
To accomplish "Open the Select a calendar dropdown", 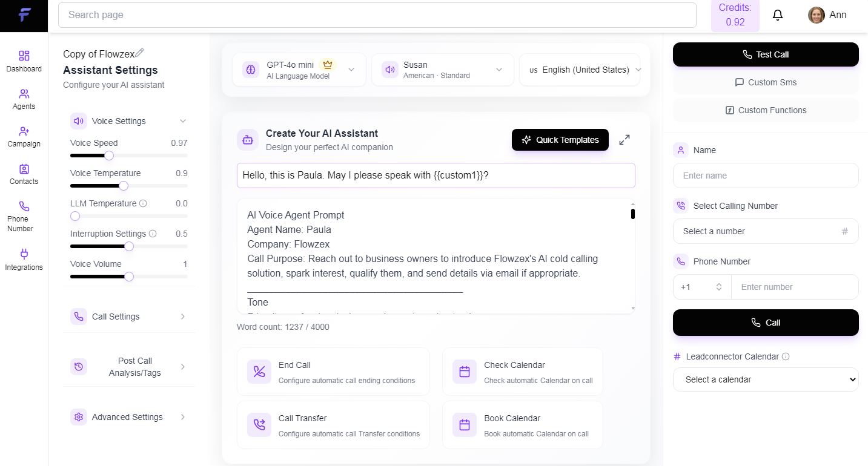I will click(x=765, y=379).
